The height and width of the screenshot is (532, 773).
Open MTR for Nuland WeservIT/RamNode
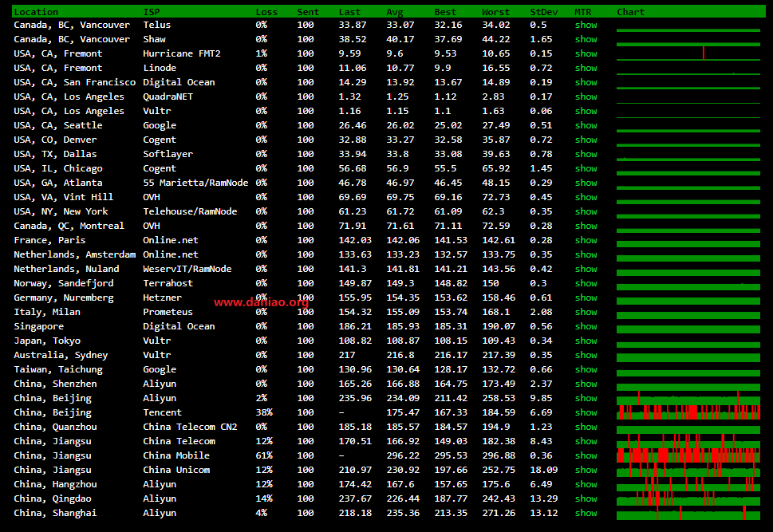tap(586, 269)
